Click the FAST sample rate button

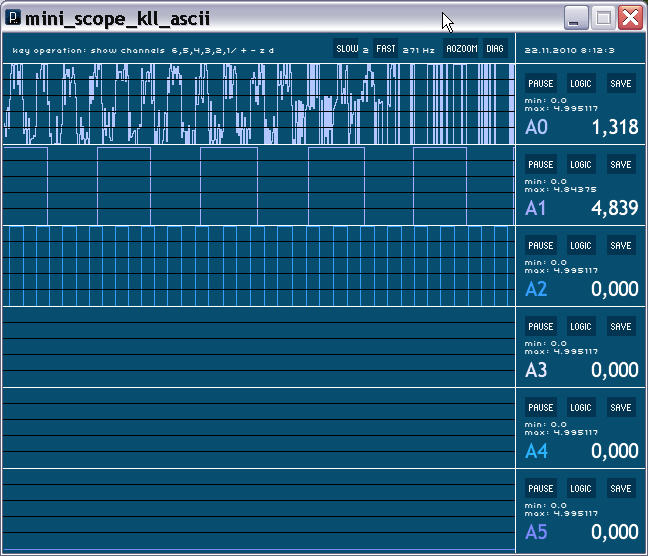(x=385, y=48)
